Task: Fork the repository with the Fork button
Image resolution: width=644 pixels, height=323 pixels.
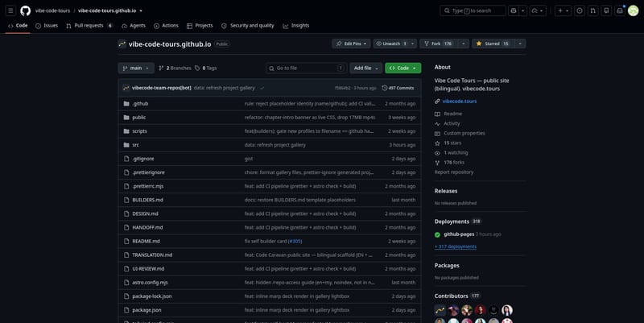Action: point(439,43)
